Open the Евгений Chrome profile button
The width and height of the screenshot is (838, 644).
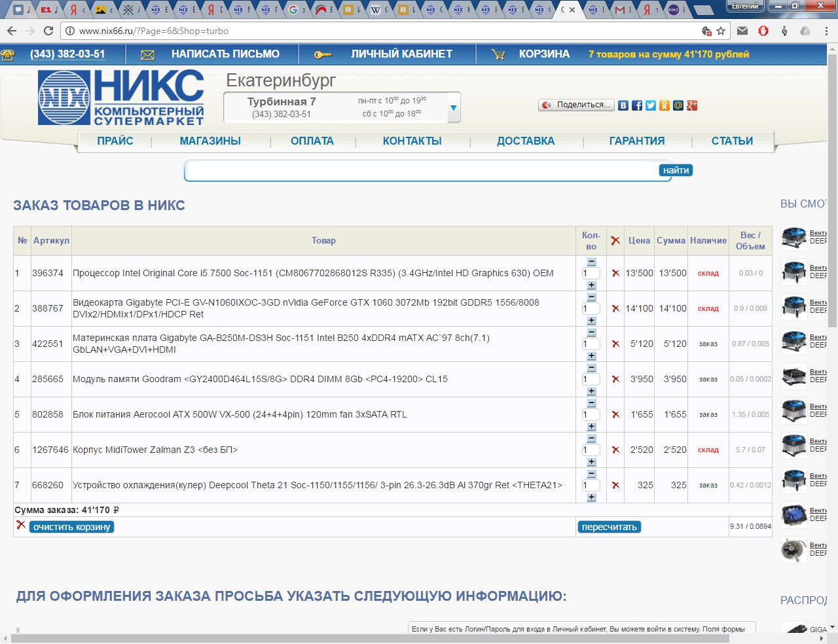pyautogui.click(x=745, y=7)
